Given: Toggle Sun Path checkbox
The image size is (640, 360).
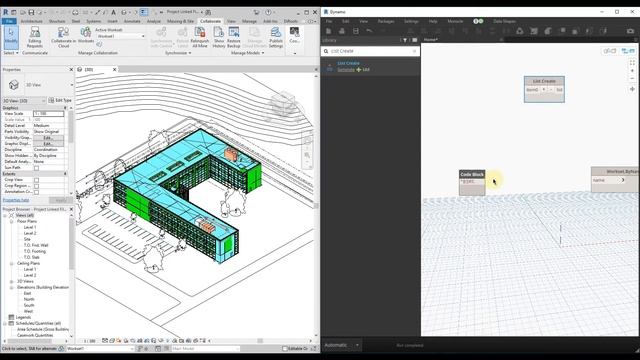Looking at the screenshot, I should (x=36, y=168).
